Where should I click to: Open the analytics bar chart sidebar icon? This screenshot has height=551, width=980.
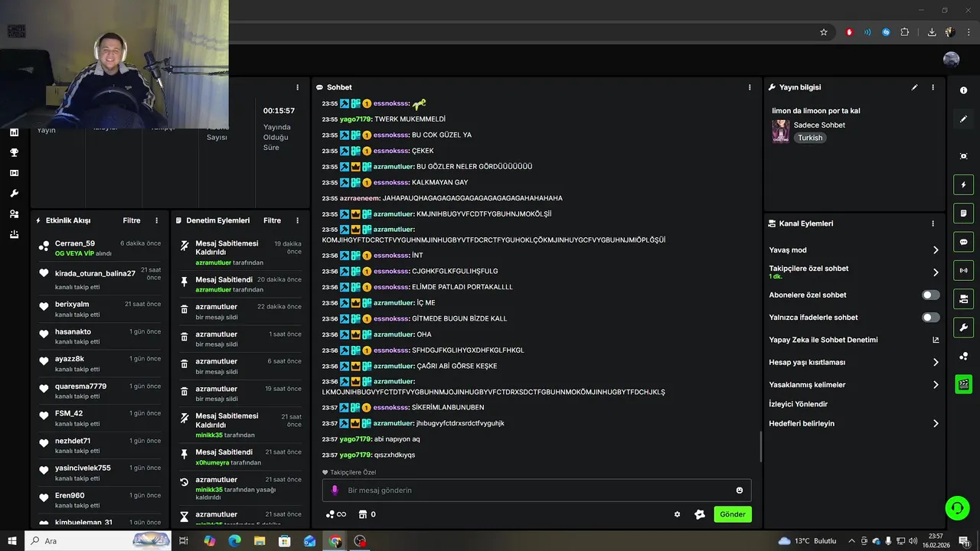[14, 132]
